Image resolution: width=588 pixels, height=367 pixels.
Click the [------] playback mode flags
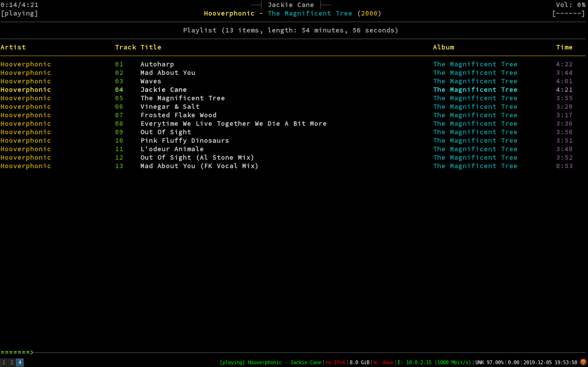(569, 13)
